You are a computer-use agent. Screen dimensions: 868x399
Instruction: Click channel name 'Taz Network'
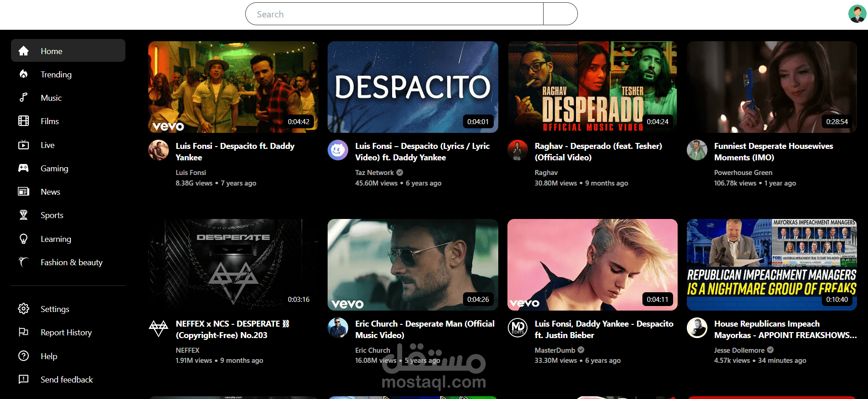[374, 172]
